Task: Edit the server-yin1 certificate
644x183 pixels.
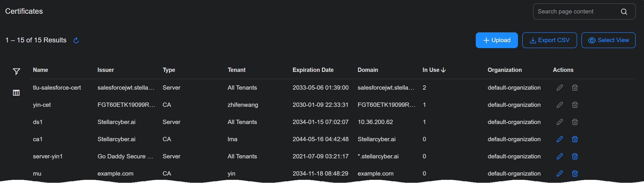Action: [x=560, y=156]
